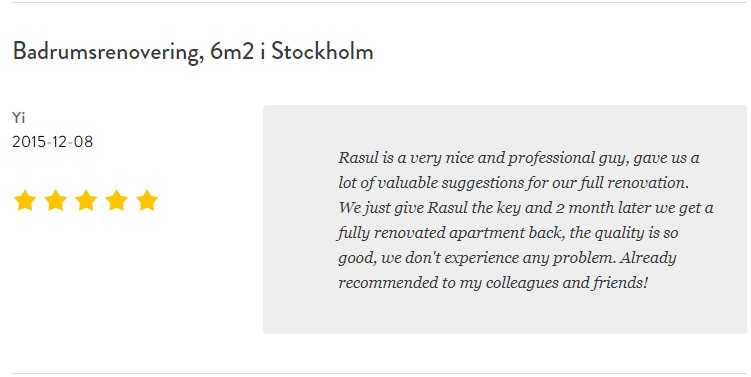Click the line 'good, we don't experience any problem'

click(x=507, y=257)
